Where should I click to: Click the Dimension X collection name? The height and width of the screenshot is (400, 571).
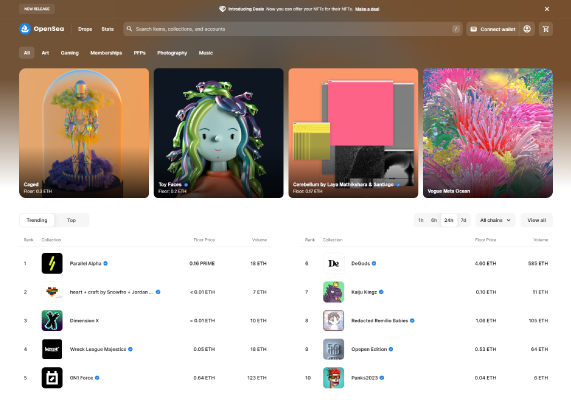click(x=84, y=321)
